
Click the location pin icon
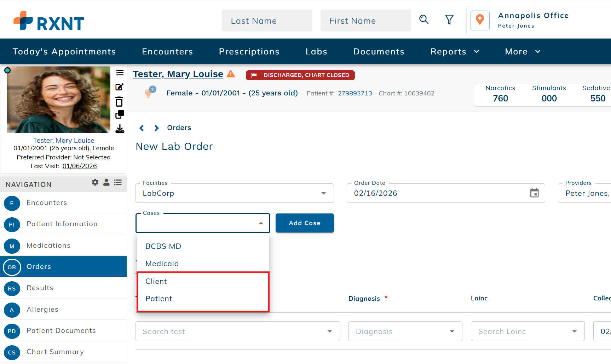(x=480, y=20)
